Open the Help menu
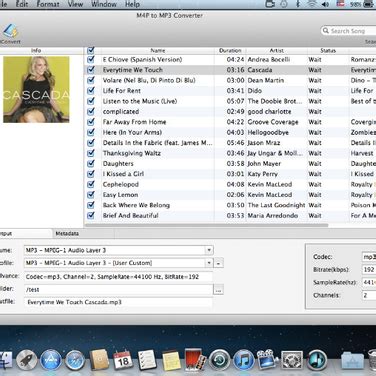This screenshot has width=376, height=376. click(x=133, y=4)
